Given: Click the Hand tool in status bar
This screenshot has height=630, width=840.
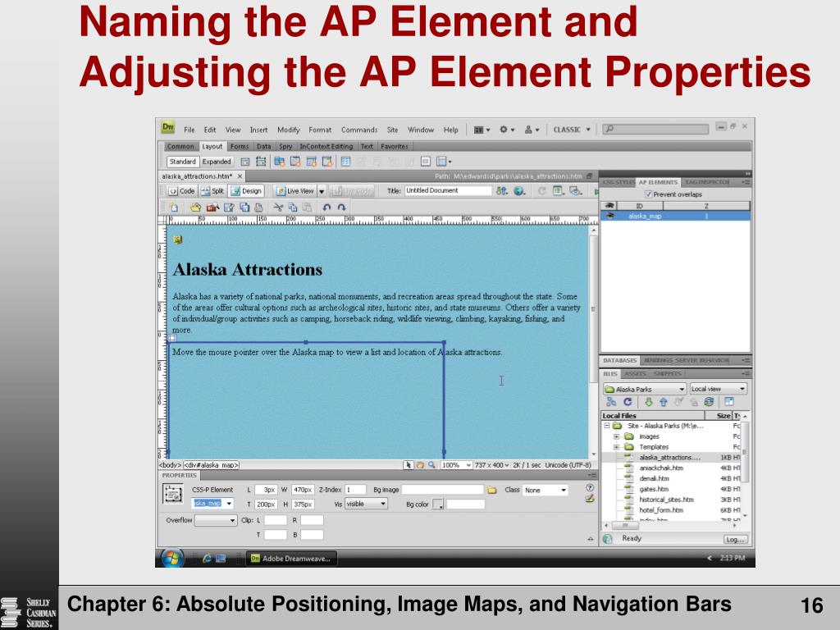Looking at the screenshot, I should tap(420, 465).
